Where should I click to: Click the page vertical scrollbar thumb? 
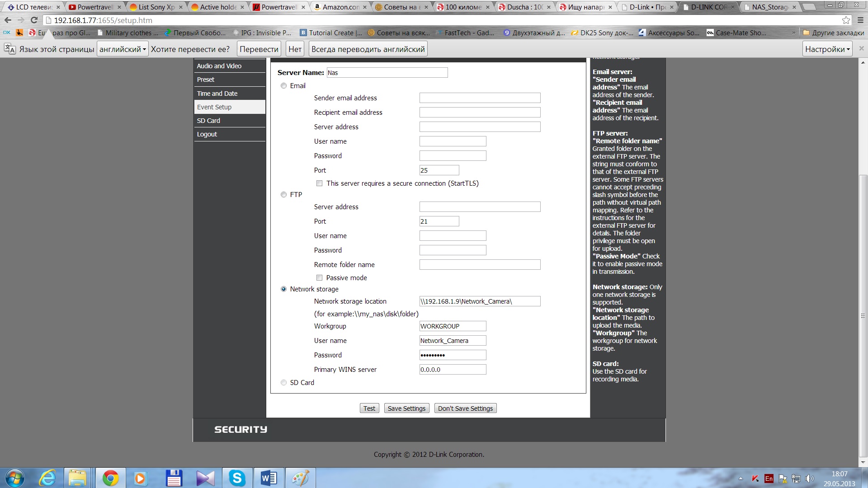863,316
